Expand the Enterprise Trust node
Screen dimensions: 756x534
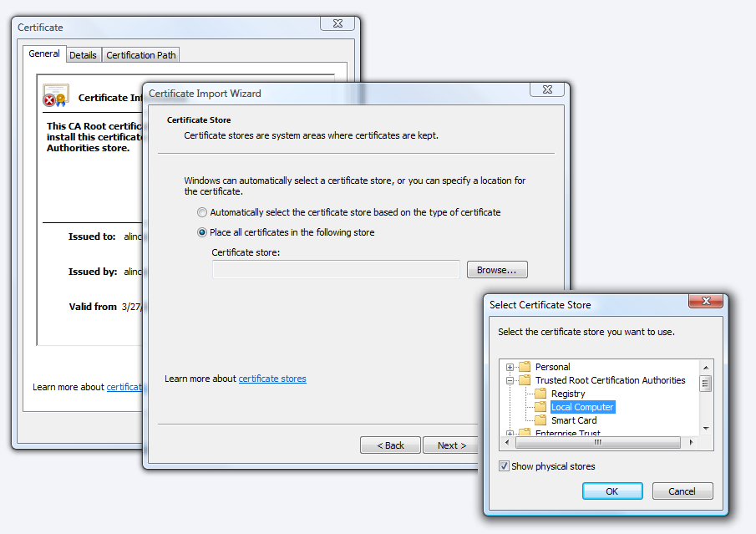pyautogui.click(x=510, y=434)
